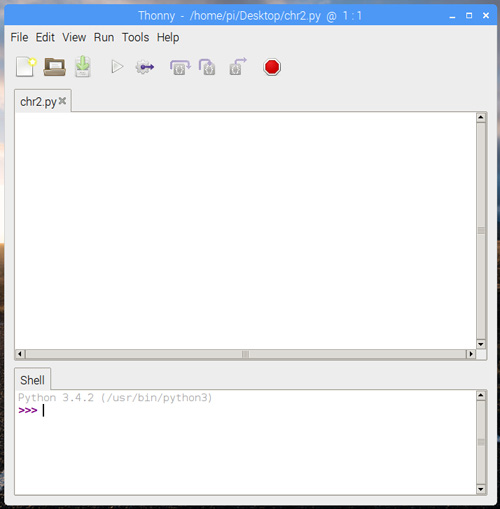Click the Step into debug icon

(207, 67)
